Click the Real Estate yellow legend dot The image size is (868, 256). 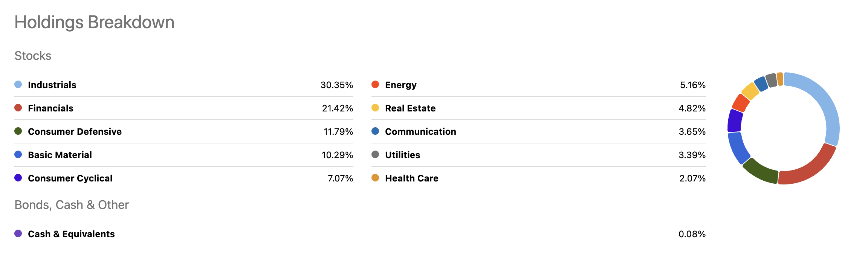(375, 108)
